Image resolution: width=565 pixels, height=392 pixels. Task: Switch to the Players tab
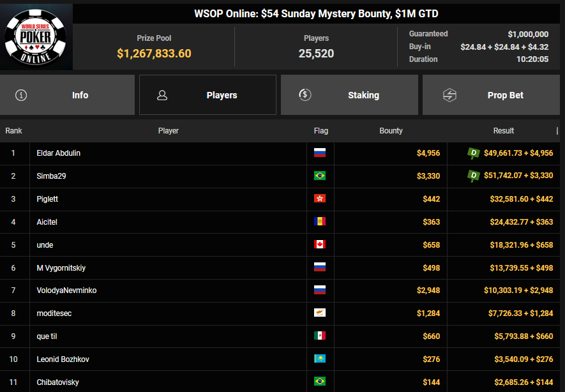coord(207,95)
